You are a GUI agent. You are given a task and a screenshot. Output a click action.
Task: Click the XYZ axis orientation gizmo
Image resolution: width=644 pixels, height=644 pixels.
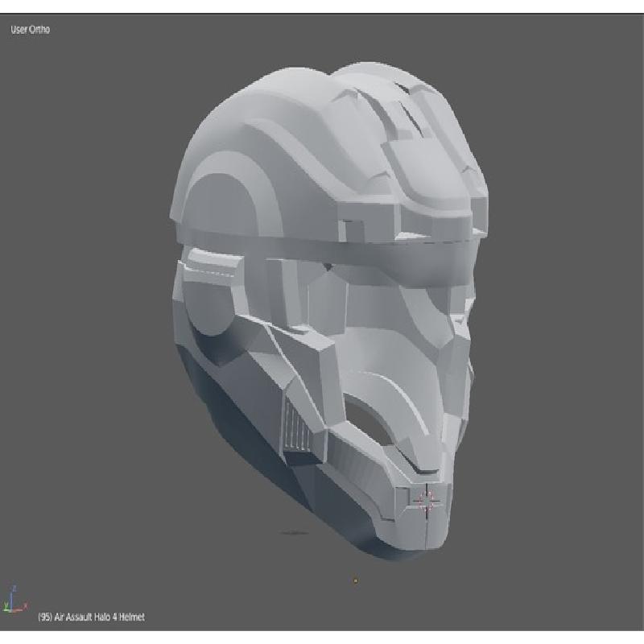pos(14,600)
